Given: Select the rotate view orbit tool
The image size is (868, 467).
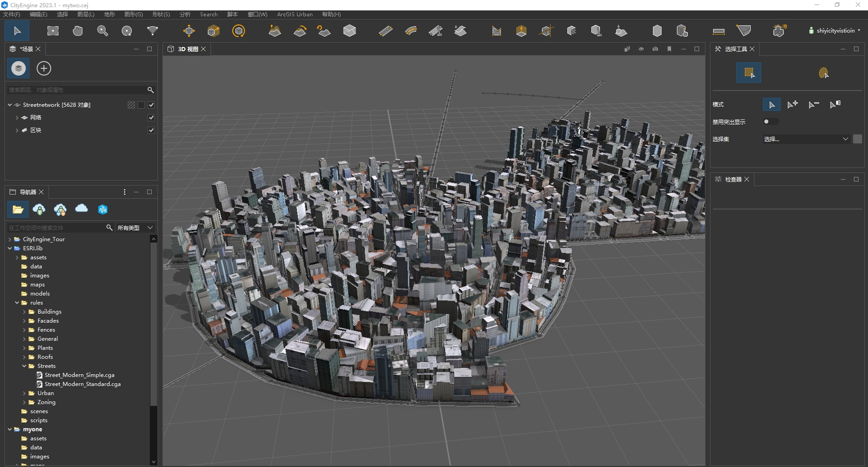Looking at the screenshot, I should [x=127, y=30].
